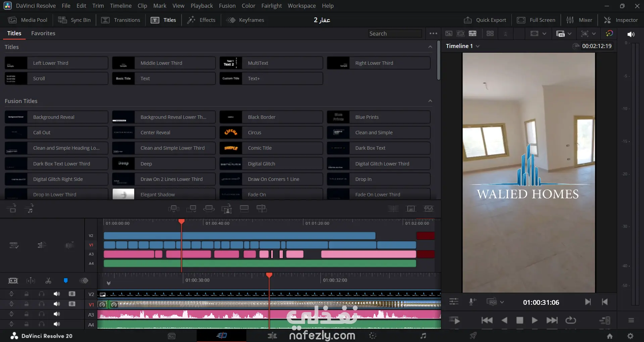Screen dimensions: 644x342
Task: Open the Titles button in the toolbar
Action: 163,20
